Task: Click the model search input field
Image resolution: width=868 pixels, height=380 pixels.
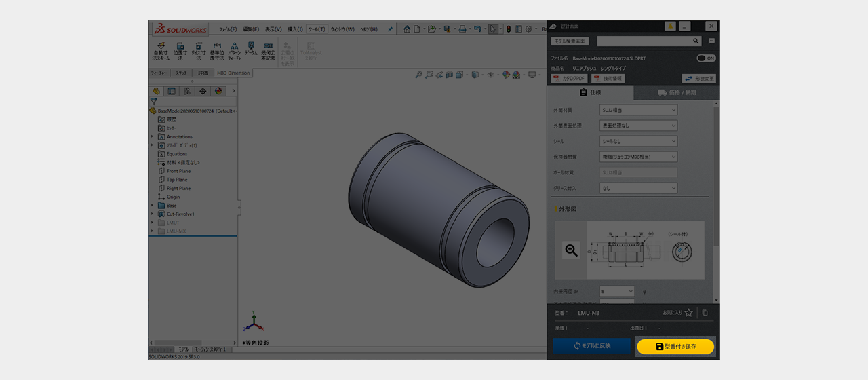Action: click(643, 41)
